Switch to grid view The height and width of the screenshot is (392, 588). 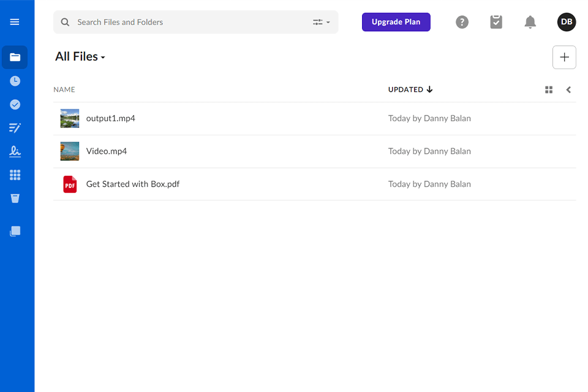(549, 89)
